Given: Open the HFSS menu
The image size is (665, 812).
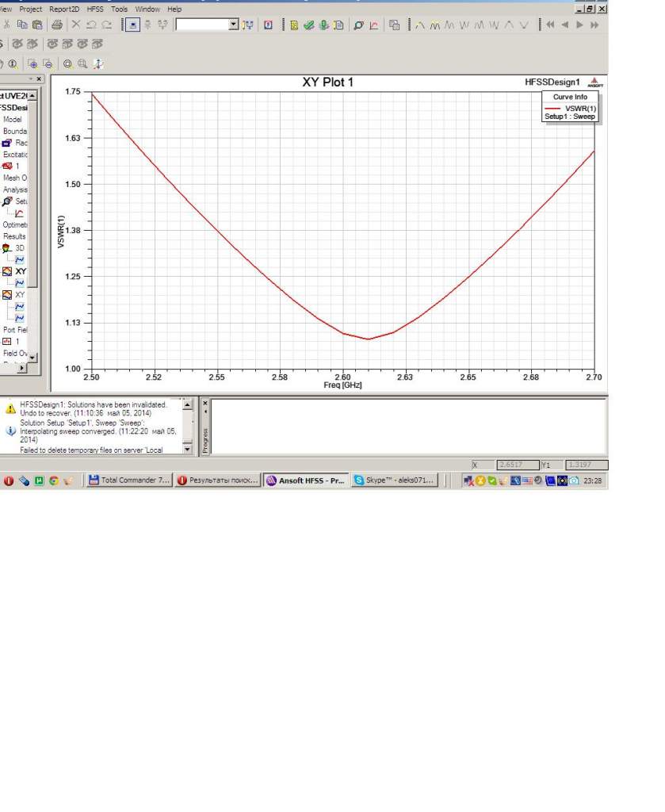Looking at the screenshot, I should tap(95, 9).
